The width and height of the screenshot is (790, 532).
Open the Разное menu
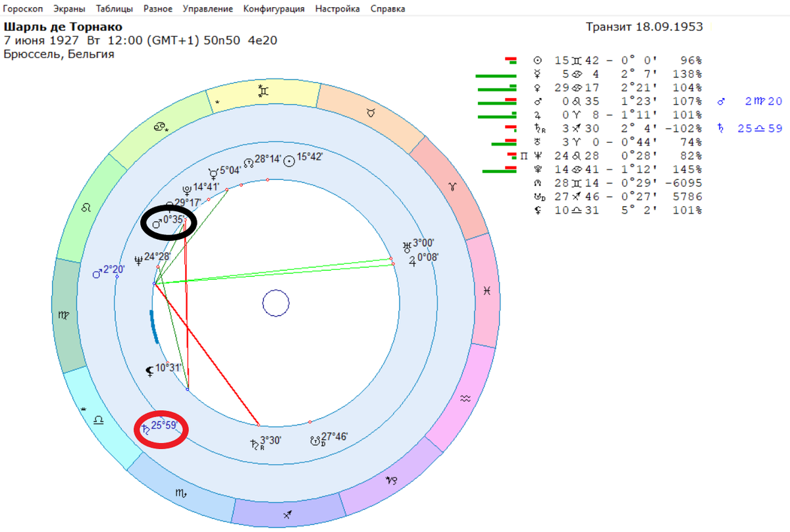(x=158, y=9)
